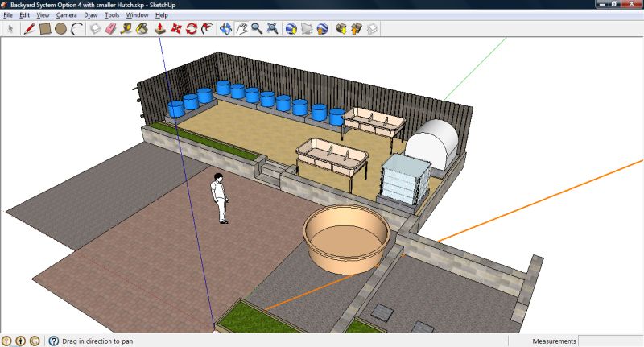Click the Zoom magnifier tool
The height and width of the screenshot is (347, 644).
pyautogui.click(x=257, y=29)
